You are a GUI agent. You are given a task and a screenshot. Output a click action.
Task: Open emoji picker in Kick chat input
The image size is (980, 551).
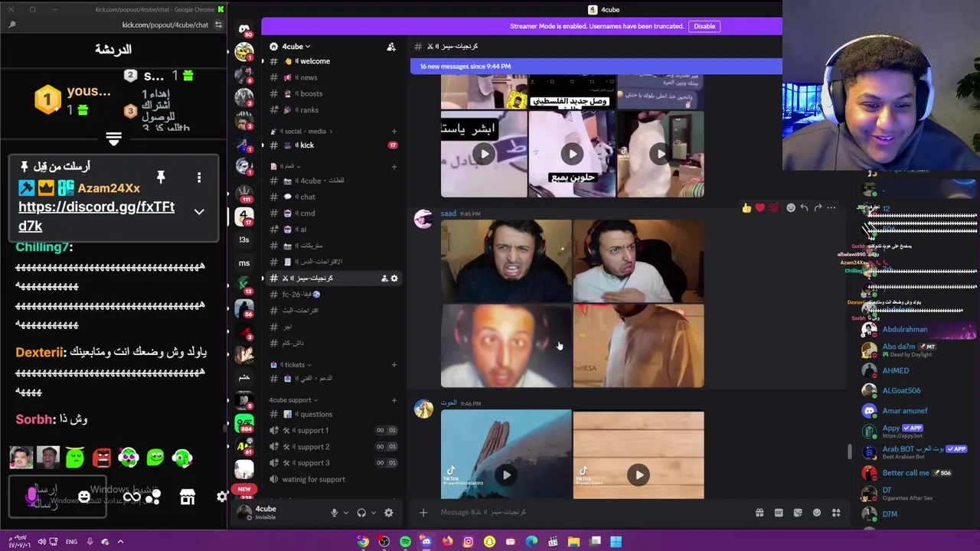(84, 497)
